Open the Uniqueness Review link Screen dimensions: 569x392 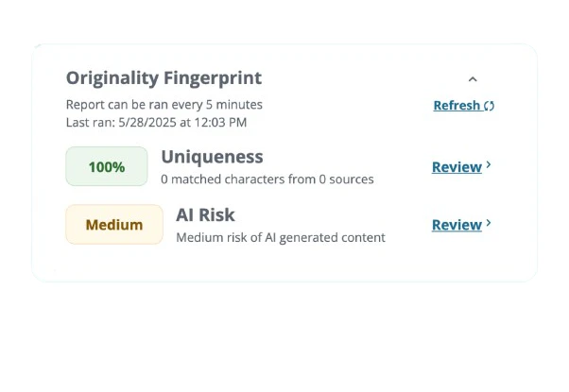(x=457, y=167)
